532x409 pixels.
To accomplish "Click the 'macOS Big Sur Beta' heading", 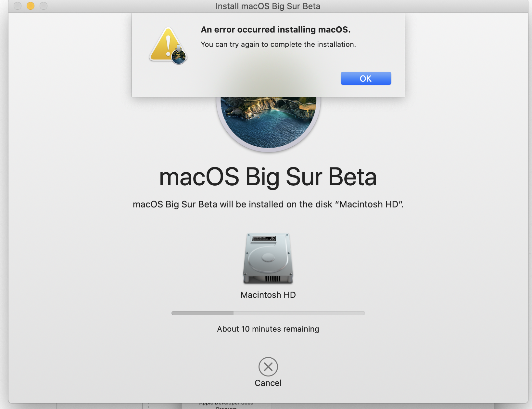I will (x=268, y=177).
